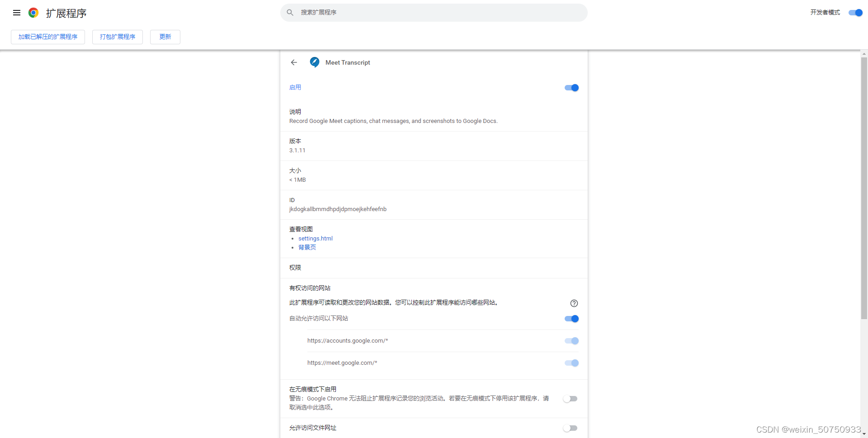Viewport: 868px width, 438px height.
Task: Click the 启用 enabled label
Action: [x=295, y=87]
